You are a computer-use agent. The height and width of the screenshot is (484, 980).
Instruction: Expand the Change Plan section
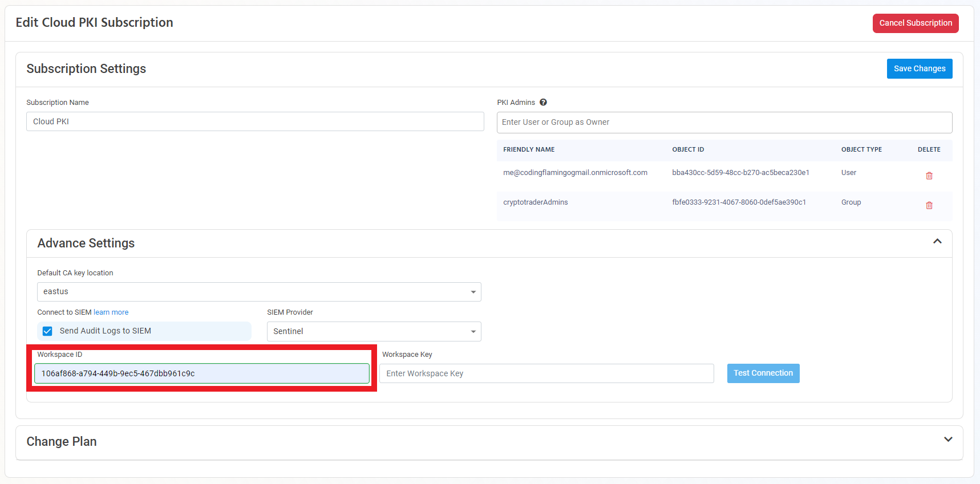pyautogui.click(x=948, y=440)
